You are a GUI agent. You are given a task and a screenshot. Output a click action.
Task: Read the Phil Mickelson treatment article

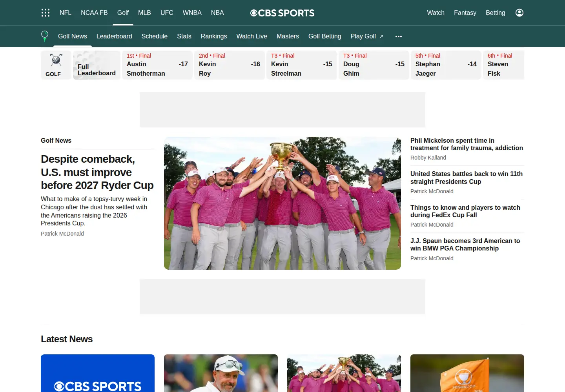[467, 144]
